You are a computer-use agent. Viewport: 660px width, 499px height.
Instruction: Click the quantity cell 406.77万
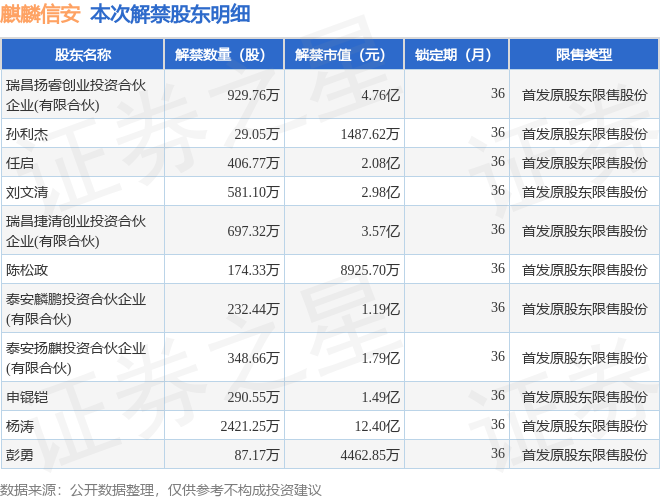253,163
